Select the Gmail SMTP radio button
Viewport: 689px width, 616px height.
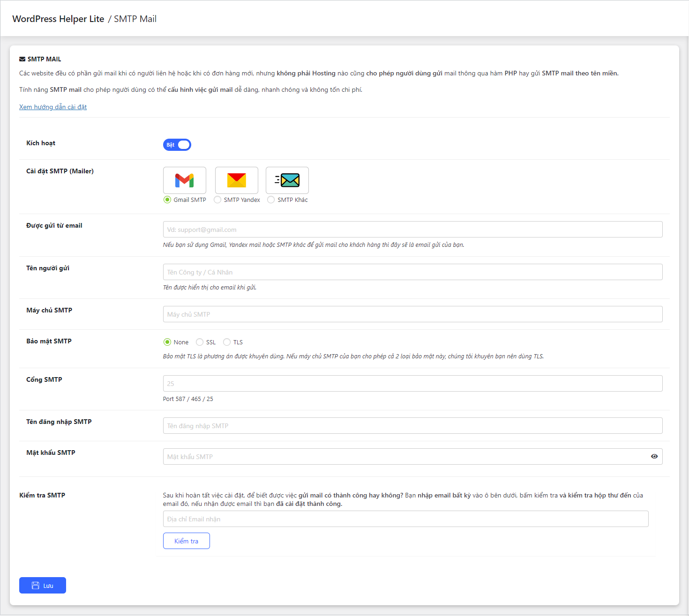[167, 200]
